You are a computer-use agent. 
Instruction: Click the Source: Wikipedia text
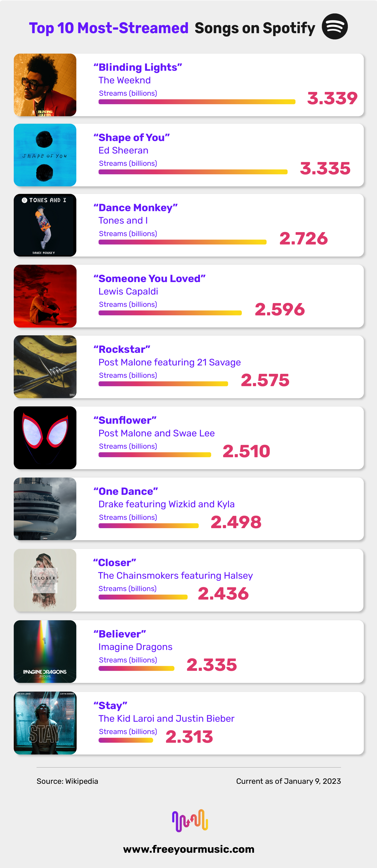point(67,781)
